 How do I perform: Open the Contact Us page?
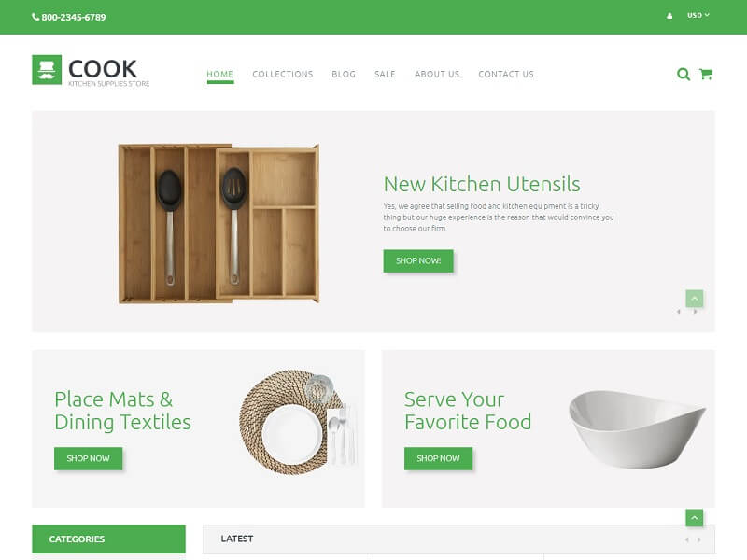point(506,75)
